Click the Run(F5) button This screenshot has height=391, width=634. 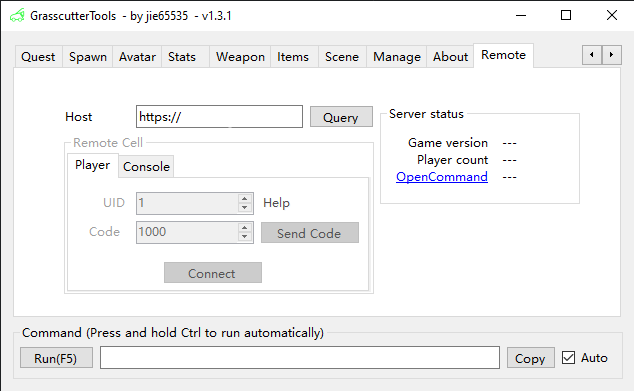(56, 357)
